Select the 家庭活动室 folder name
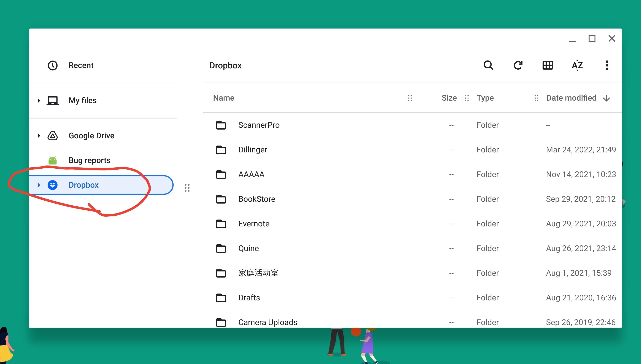The height and width of the screenshot is (364, 641). point(258,273)
